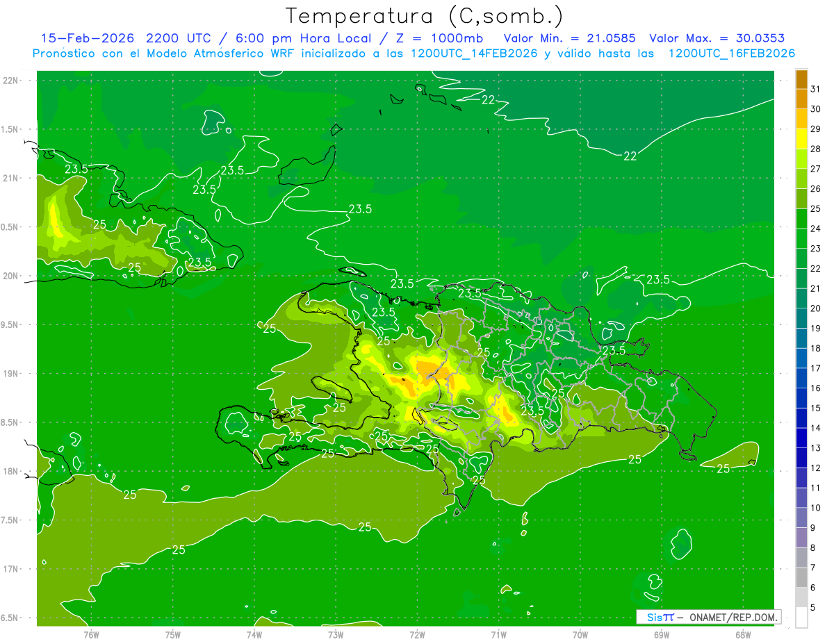Click color scale label "15"
The height and width of the screenshot is (644, 834).
point(816,408)
